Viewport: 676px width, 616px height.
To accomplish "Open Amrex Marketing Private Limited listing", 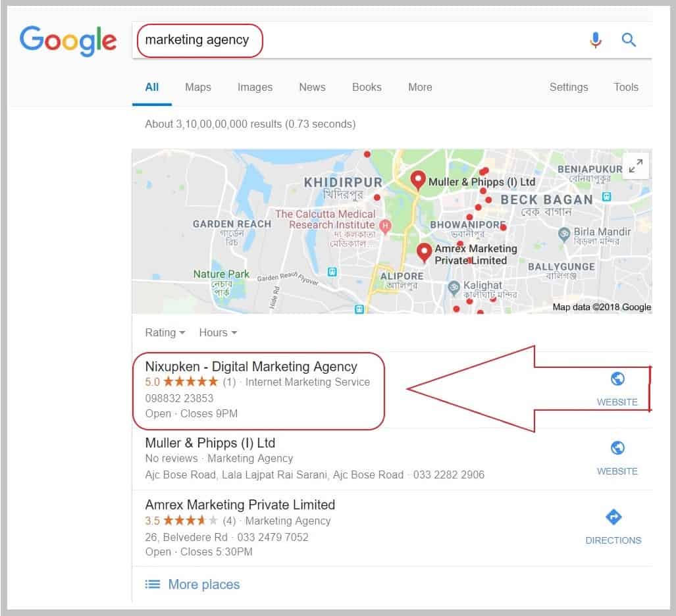I will 240,505.
